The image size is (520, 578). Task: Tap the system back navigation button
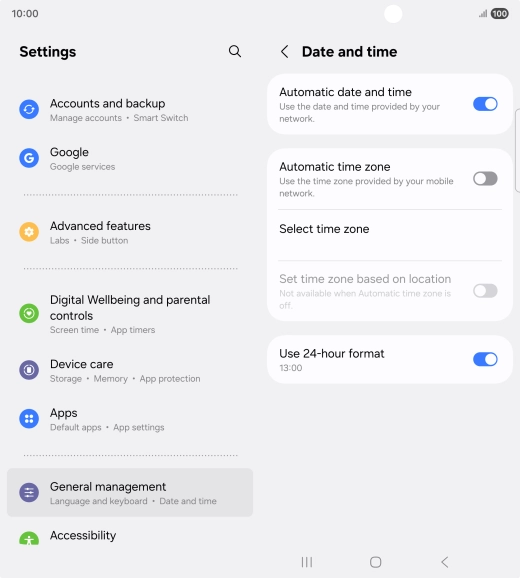[x=445, y=562]
